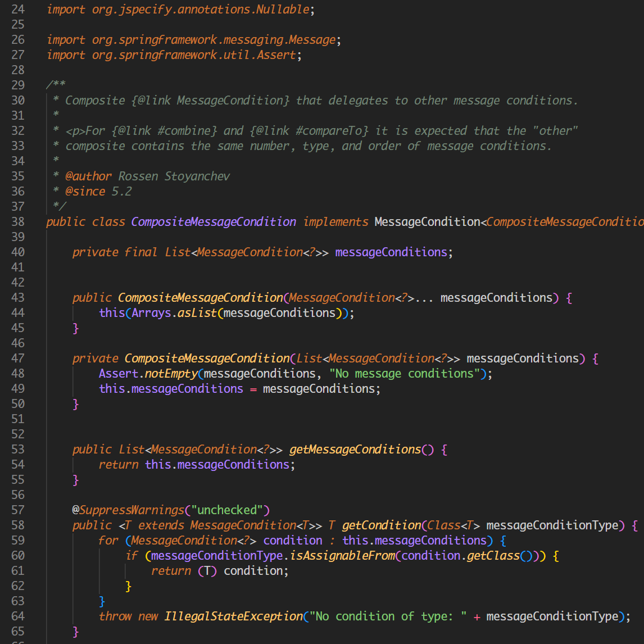The width and height of the screenshot is (644, 644).
Task: Click 'Rossen Stoyanchev' author name
Action: (x=174, y=176)
